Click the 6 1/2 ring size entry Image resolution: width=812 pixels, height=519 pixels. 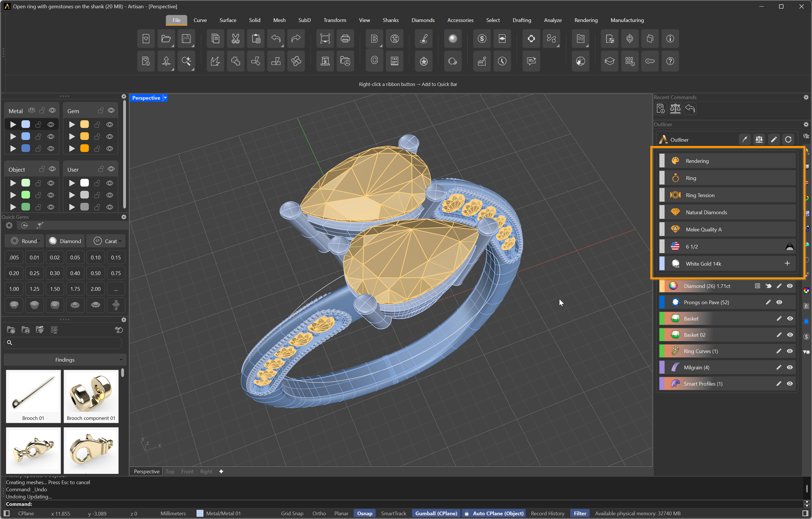727,247
